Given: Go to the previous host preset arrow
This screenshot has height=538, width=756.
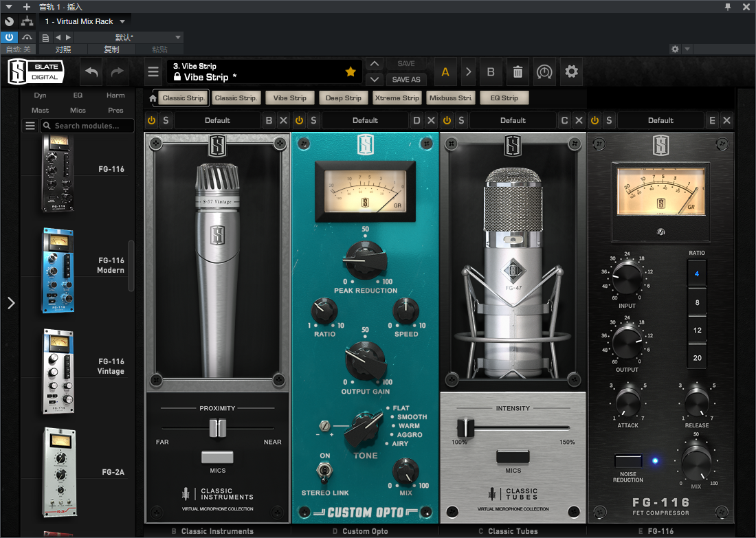Looking at the screenshot, I should 58,37.
